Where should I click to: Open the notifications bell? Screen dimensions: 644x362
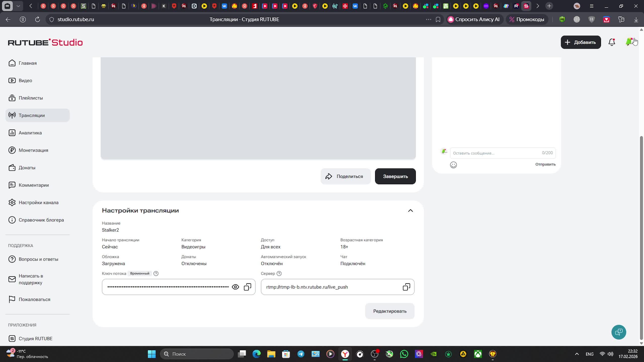[x=612, y=42]
